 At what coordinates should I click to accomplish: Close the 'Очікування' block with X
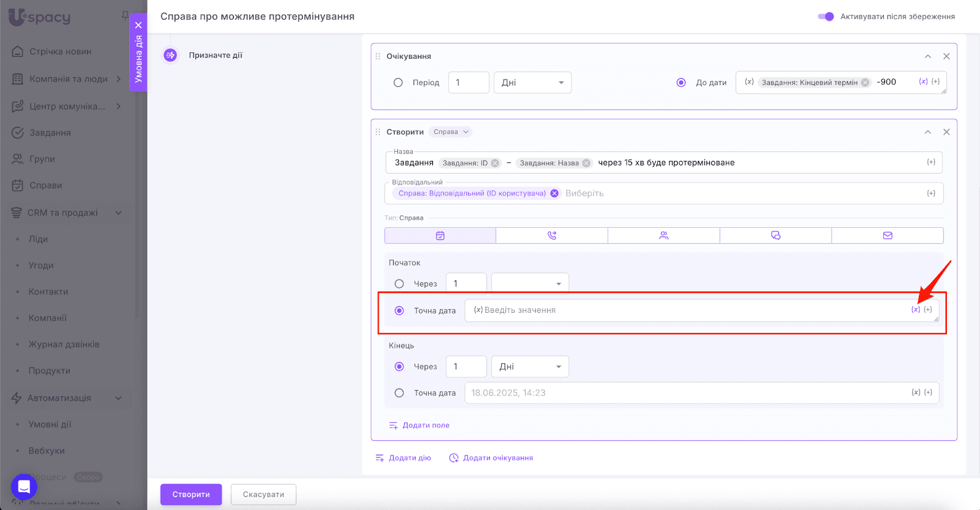click(946, 56)
